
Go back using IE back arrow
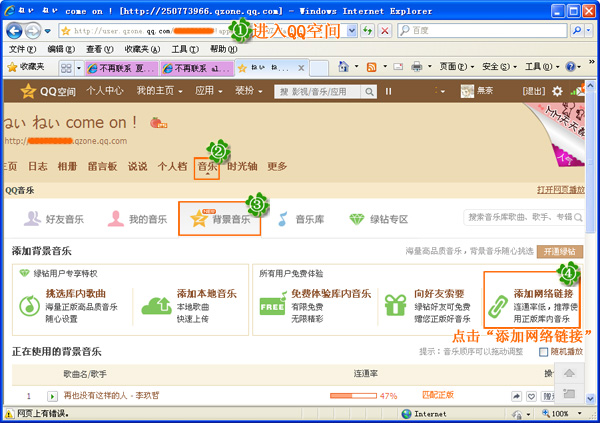point(14,31)
